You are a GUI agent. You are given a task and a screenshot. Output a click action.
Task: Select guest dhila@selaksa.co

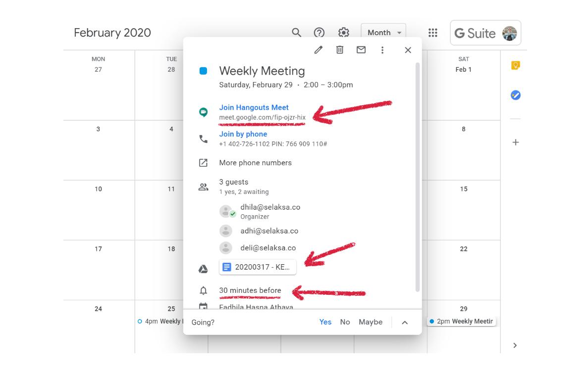[270, 207]
